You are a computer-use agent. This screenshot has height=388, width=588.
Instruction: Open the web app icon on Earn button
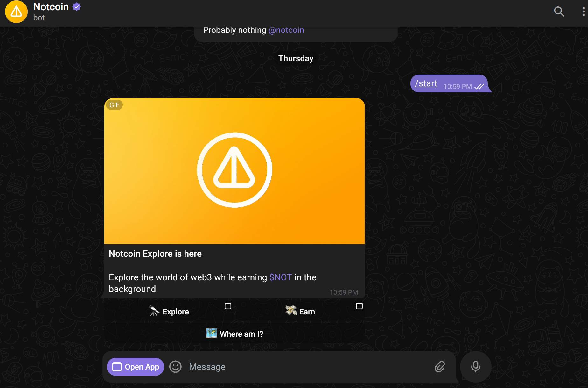click(x=359, y=306)
